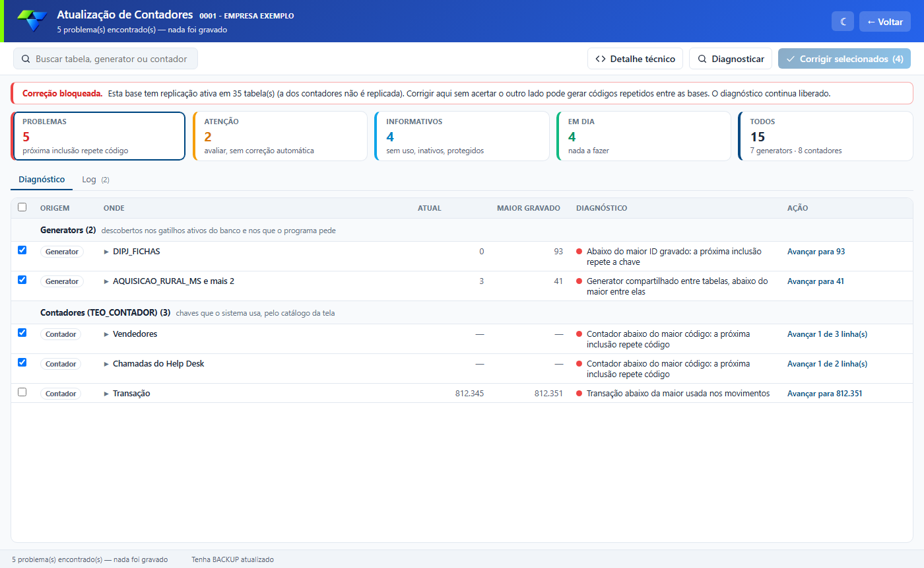
Task: Open the Log (2) tab
Action: tap(96, 180)
